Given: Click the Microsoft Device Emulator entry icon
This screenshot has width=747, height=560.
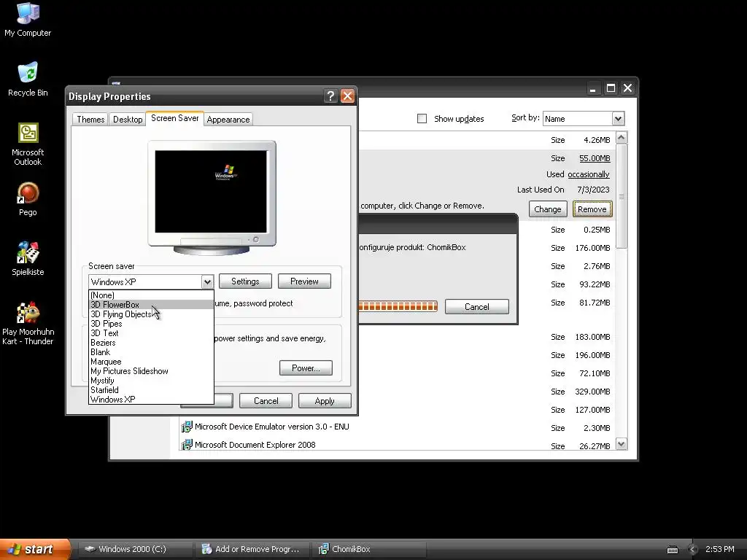Looking at the screenshot, I should point(186,427).
